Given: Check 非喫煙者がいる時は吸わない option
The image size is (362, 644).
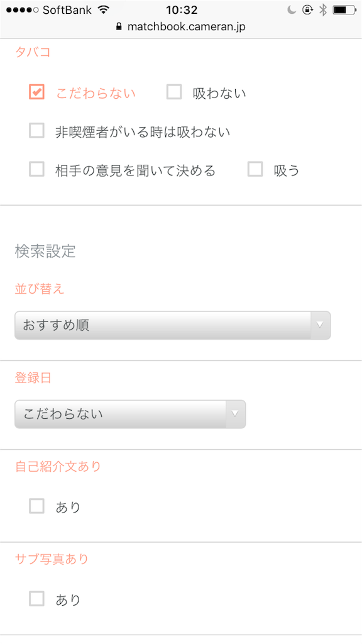Looking at the screenshot, I should point(36,131).
